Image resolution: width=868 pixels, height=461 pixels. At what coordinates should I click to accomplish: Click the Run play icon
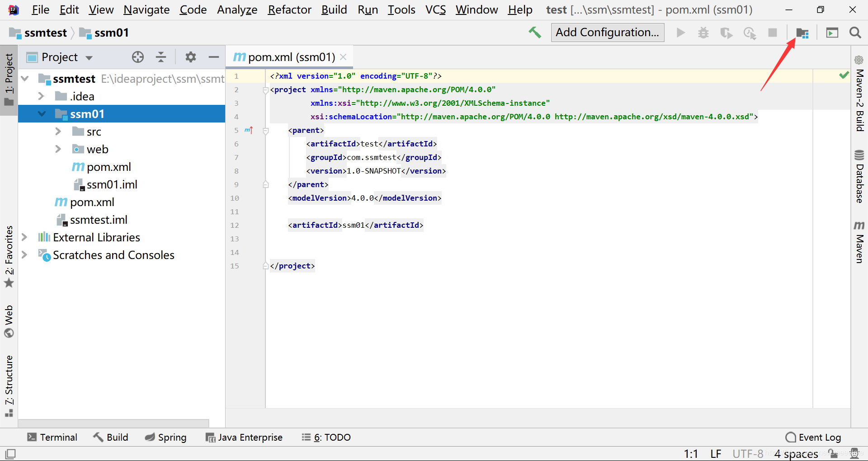pyautogui.click(x=680, y=33)
